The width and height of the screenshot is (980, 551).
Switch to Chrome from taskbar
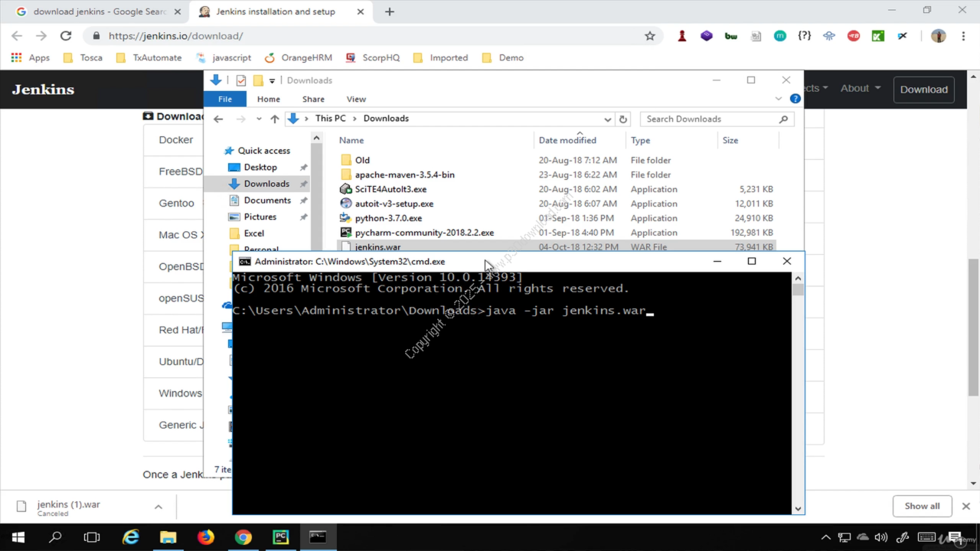(243, 537)
